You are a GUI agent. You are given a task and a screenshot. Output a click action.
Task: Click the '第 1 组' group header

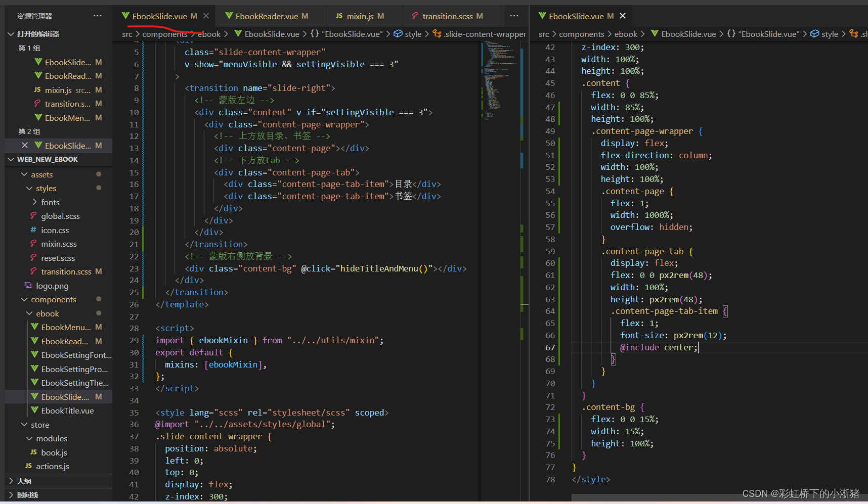click(29, 48)
